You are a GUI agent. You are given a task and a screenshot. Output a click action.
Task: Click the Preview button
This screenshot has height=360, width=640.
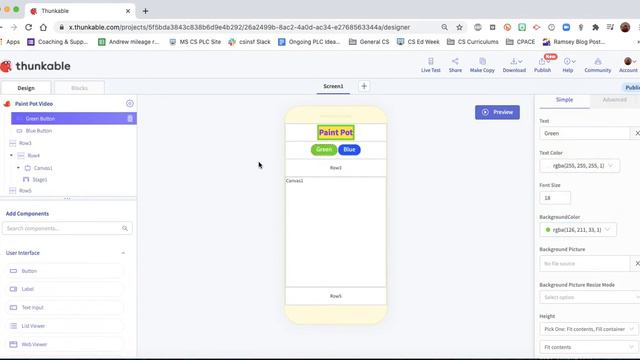(497, 112)
